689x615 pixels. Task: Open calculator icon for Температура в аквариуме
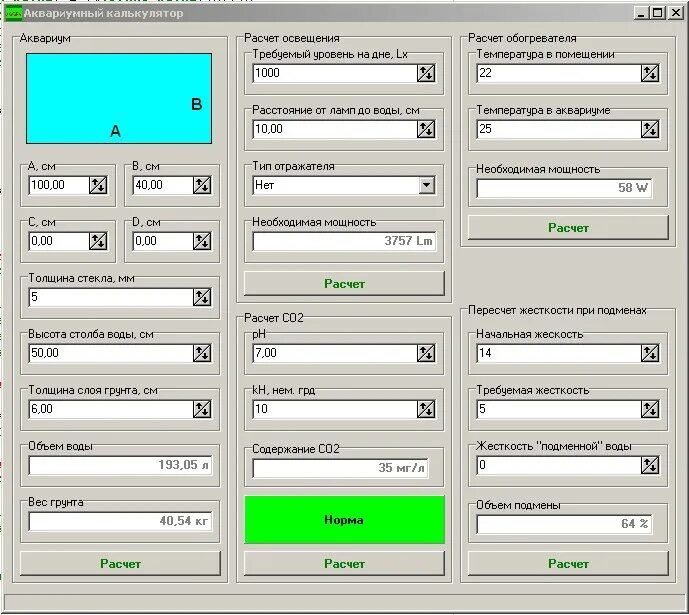point(650,129)
